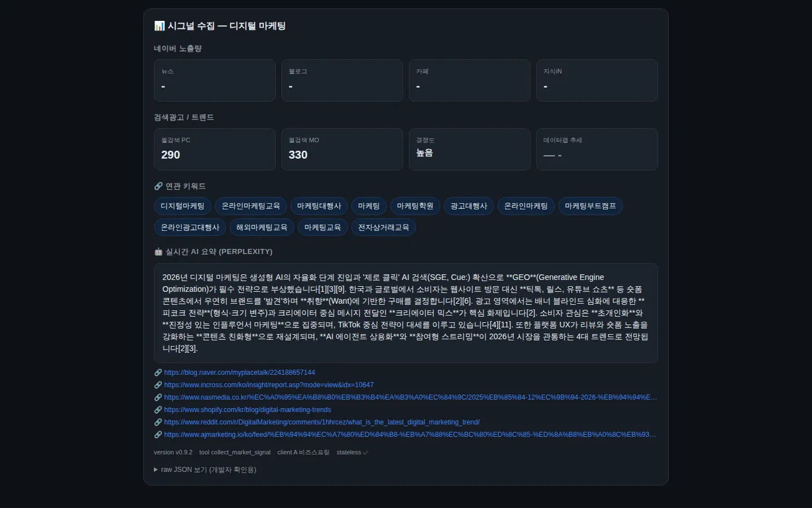Select the 마케팅부트캠프 keyword chip
This screenshot has height=508, width=812.
[590, 206]
